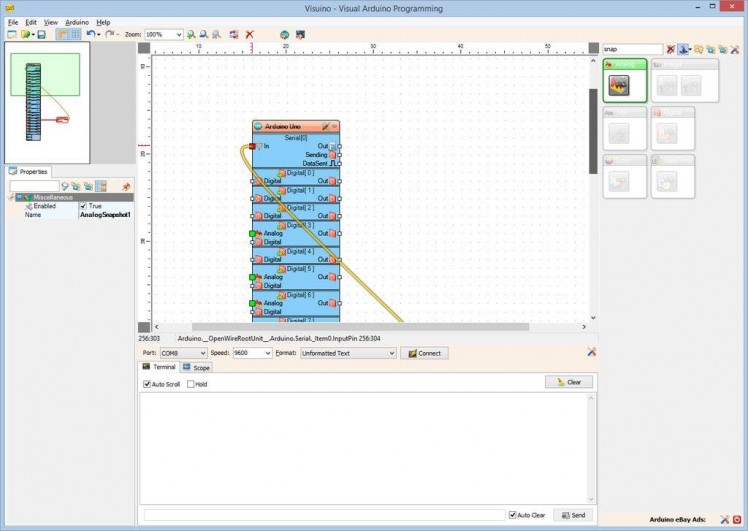The height and width of the screenshot is (531, 748).
Task: Disable the Auto Scroll checkbox
Action: (x=148, y=384)
